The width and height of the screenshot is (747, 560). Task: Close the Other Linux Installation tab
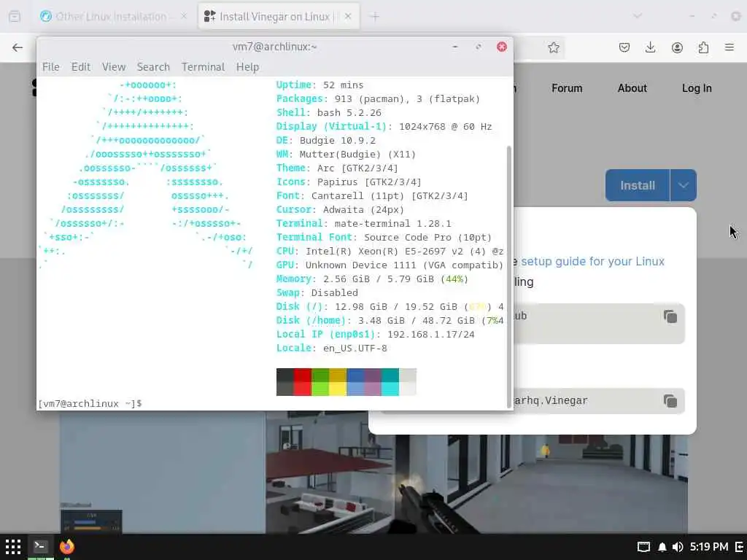tap(184, 16)
